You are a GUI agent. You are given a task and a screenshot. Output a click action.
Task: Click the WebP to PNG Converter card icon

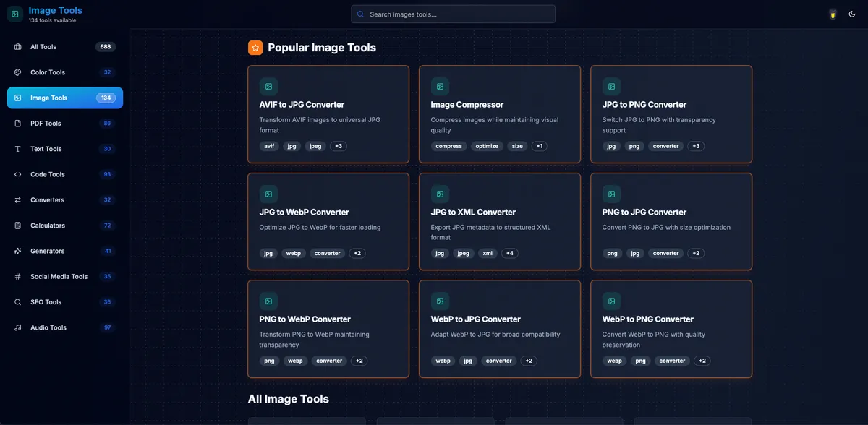[x=611, y=301]
